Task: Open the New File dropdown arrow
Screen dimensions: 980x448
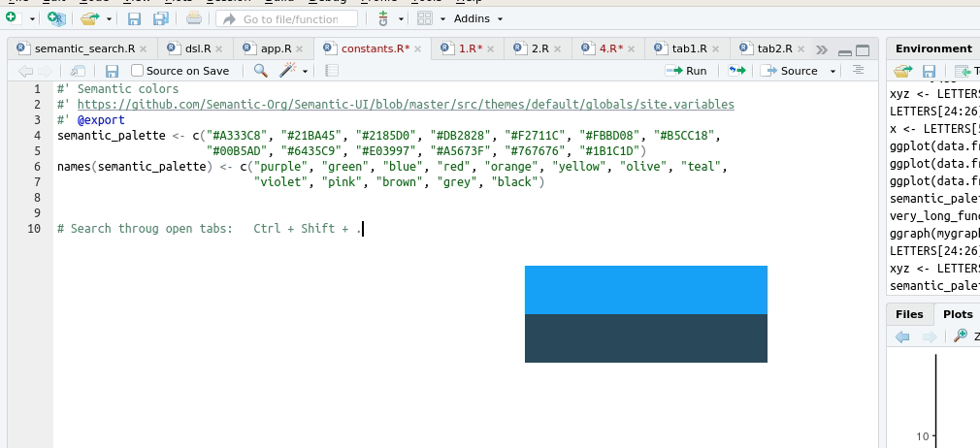Action: (32, 19)
